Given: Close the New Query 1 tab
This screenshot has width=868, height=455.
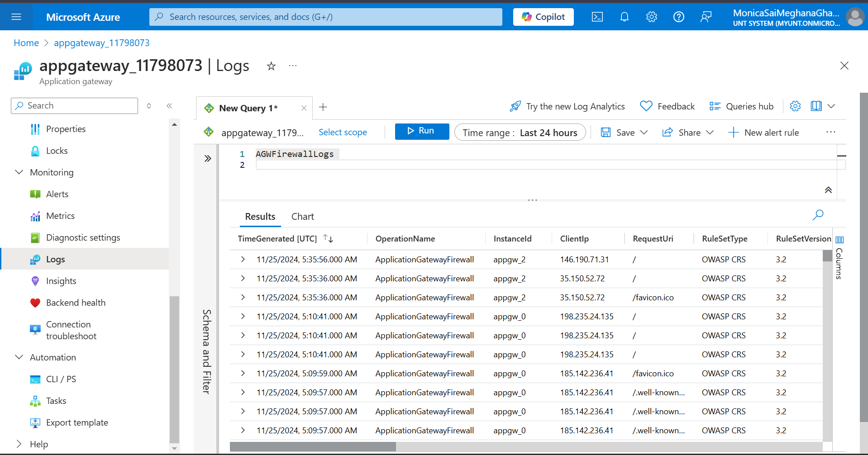Looking at the screenshot, I should pyautogui.click(x=304, y=108).
